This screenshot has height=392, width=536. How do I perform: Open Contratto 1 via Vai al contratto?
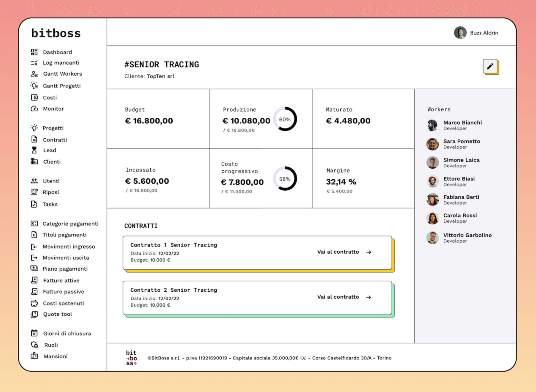344,252
